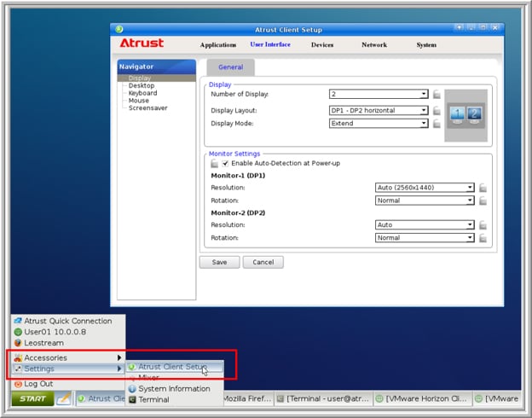This screenshot has width=532, height=418.
Task: Click the pencil icon next to START
Action: 64,398
